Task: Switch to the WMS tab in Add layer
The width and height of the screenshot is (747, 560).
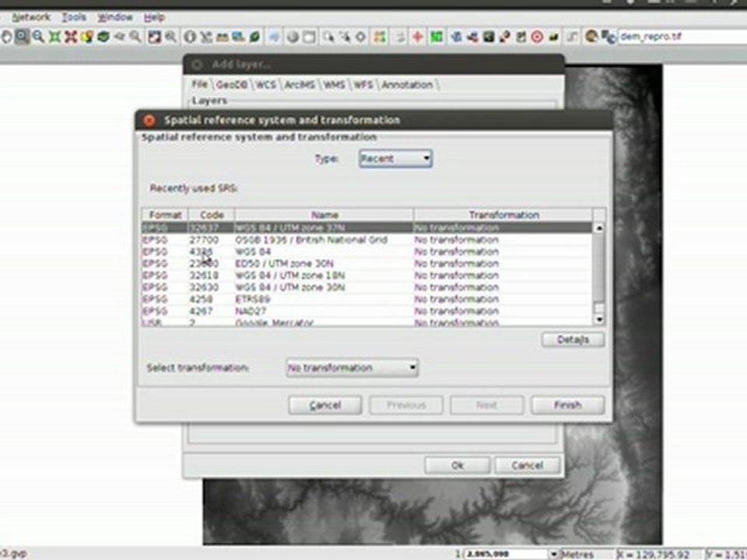Action: 334,85
